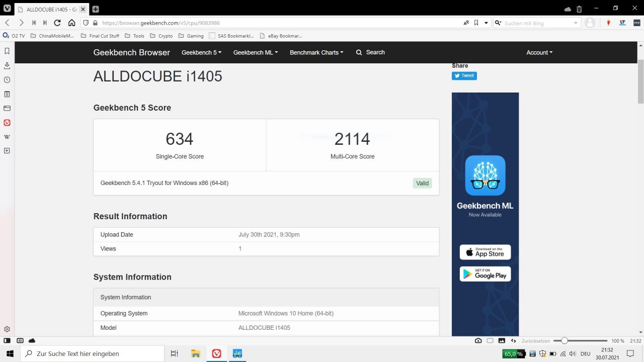644x362 pixels.
Task: Rewind to start of history
Action: [x=34, y=23]
